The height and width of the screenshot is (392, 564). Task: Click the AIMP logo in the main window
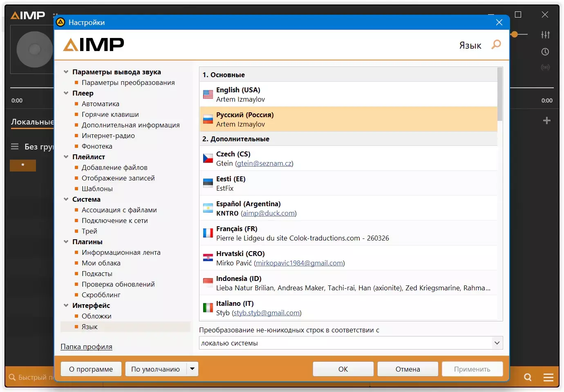(x=28, y=16)
